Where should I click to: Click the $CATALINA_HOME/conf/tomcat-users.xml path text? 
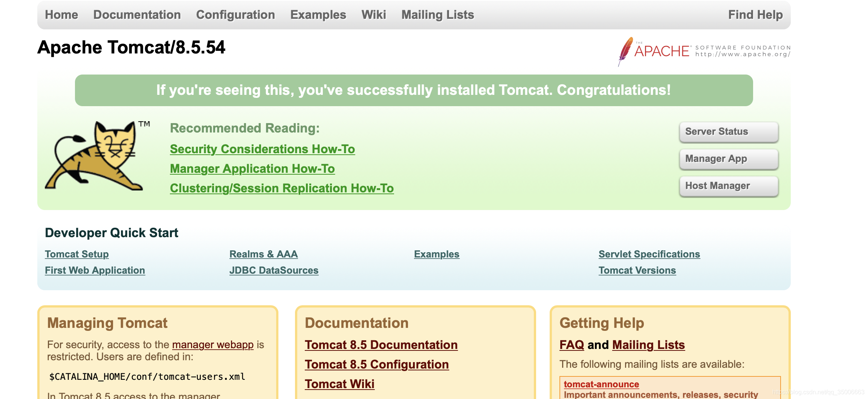pos(147,377)
